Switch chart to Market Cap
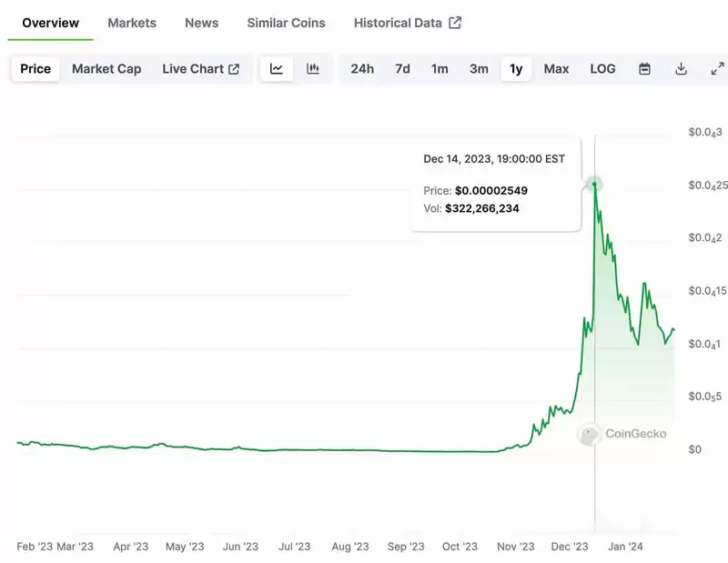The image size is (728, 563). tap(106, 69)
